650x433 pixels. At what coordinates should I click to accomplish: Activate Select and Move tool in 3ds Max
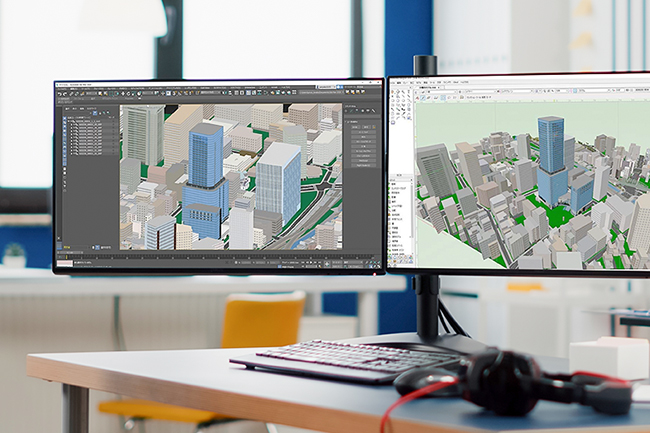click(x=123, y=94)
